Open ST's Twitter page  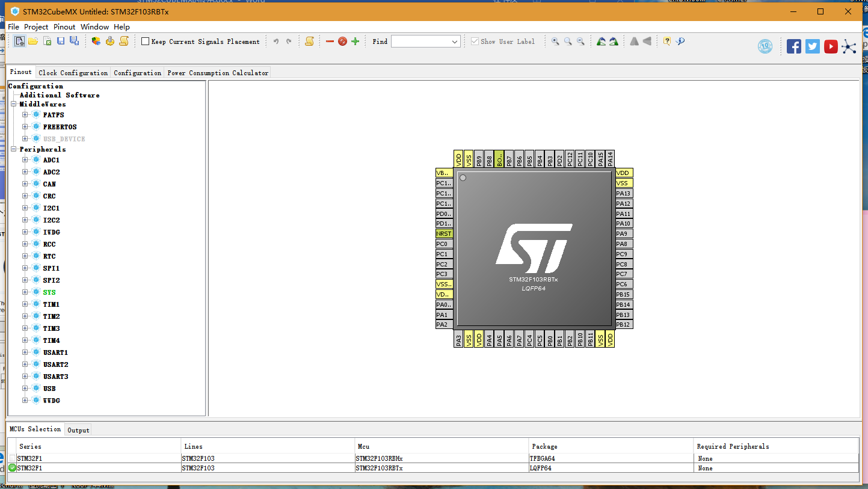pos(813,46)
